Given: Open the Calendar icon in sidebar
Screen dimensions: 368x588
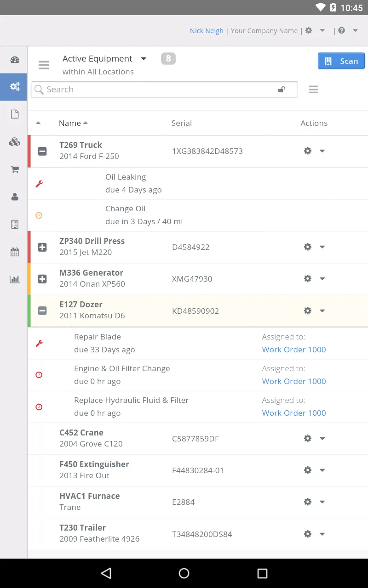Looking at the screenshot, I should click(x=14, y=252).
